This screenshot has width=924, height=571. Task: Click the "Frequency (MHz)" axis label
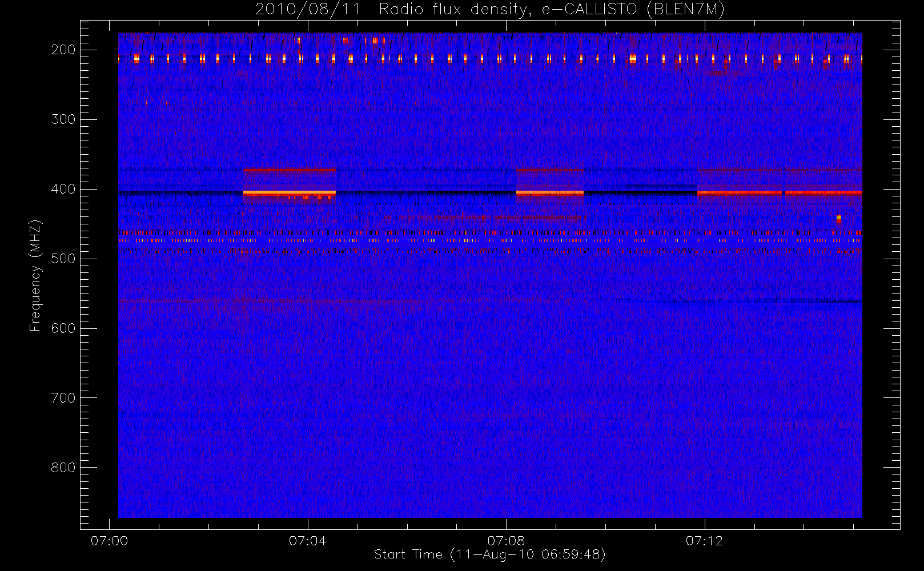[35, 275]
